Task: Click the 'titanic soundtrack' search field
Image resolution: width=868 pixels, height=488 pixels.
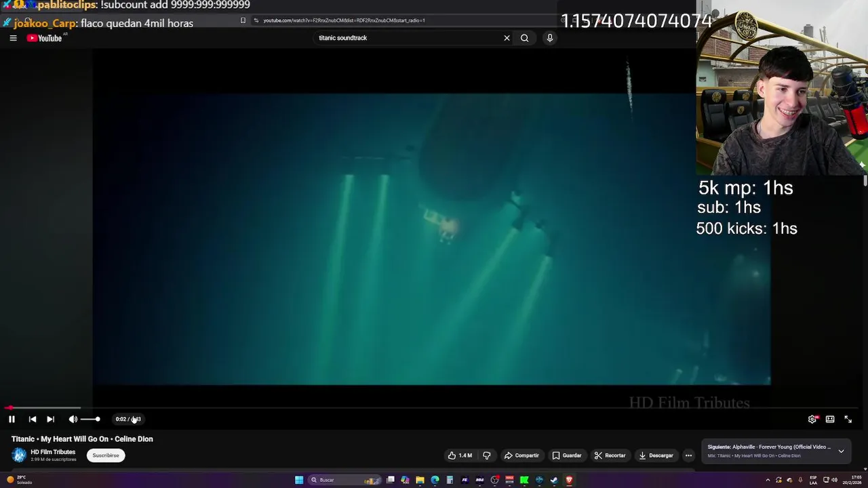Action: pyautogui.click(x=407, y=38)
